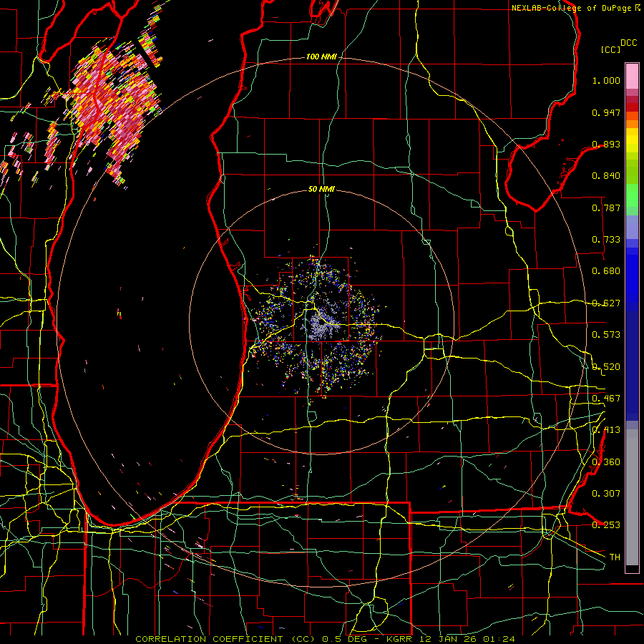
Task: Click the DCC product label
Action: (628, 43)
